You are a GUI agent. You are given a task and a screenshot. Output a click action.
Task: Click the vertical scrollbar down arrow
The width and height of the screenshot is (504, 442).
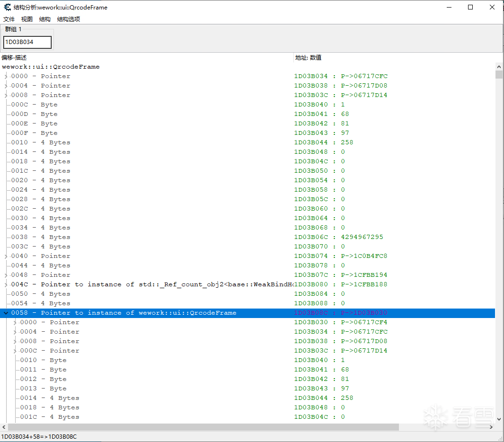tap(499, 419)
